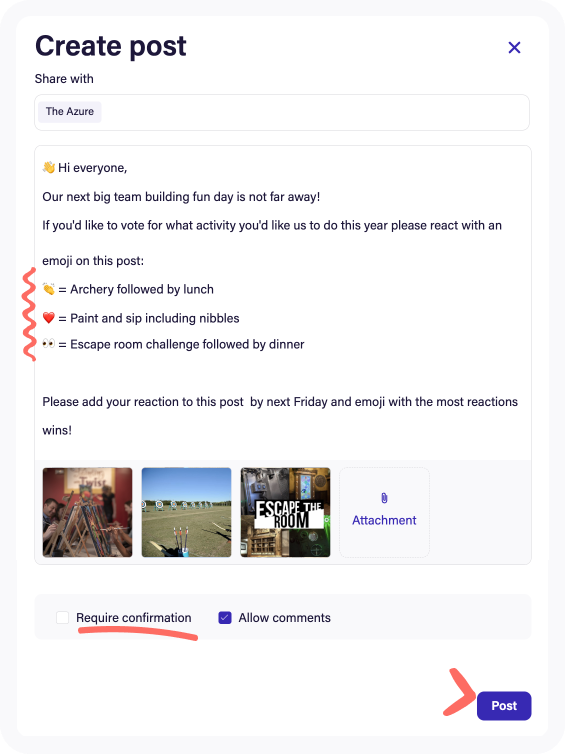Open the paint and sip thumbnail
The width and height of the screenshot is (565, 754).
(88, 512)
